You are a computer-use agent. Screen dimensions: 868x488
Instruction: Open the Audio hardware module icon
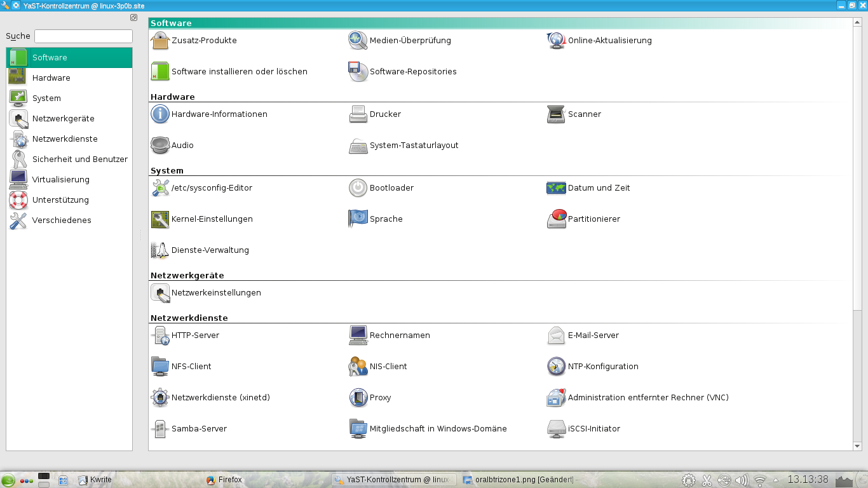[x=160, y=146]
